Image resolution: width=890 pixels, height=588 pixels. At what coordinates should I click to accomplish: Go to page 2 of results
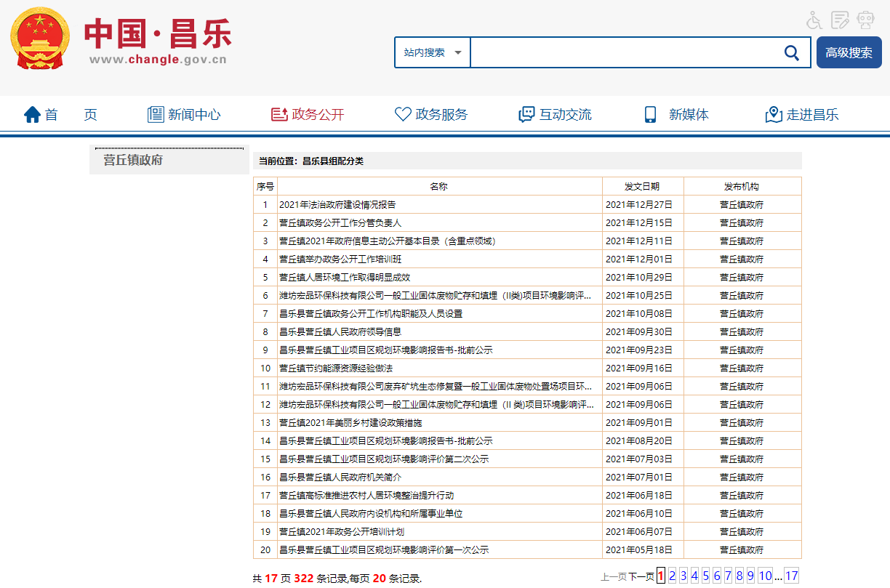tap(673, 576)
